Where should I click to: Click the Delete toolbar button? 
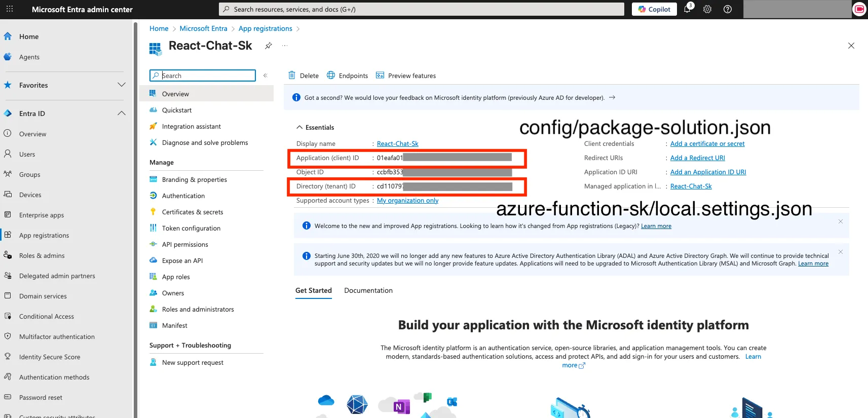pyautogui.click(x=304, y=75)
